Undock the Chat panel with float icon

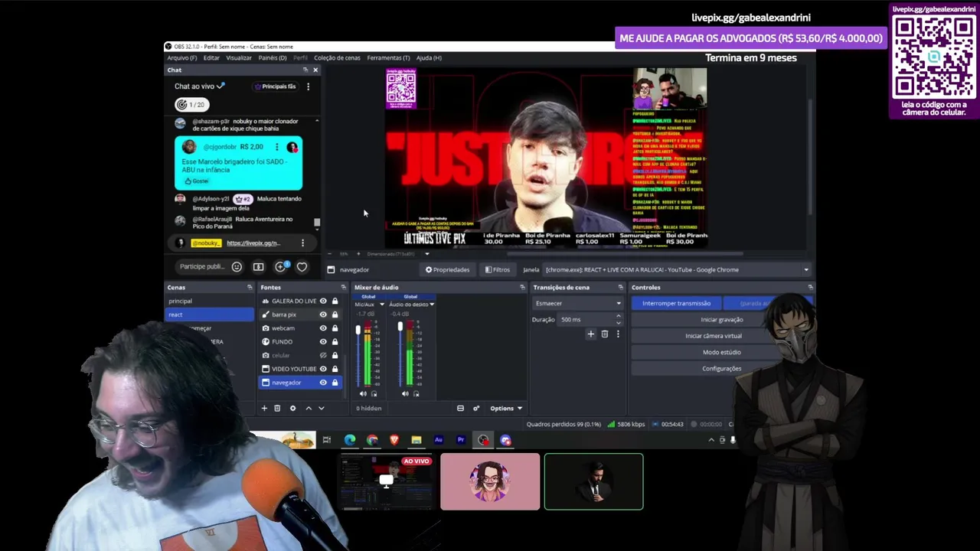pyautogui.click(x=305, y=70)
